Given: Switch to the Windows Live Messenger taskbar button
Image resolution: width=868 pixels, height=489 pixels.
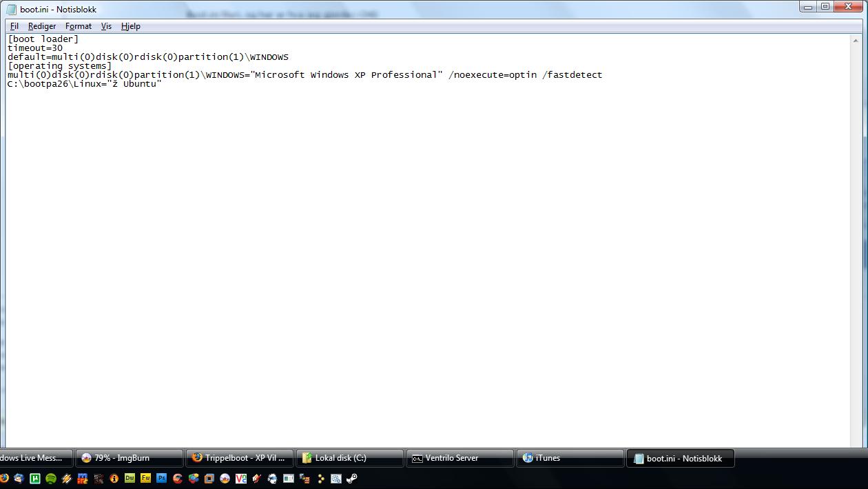Looking at the screenshot, I should (36, 458).
